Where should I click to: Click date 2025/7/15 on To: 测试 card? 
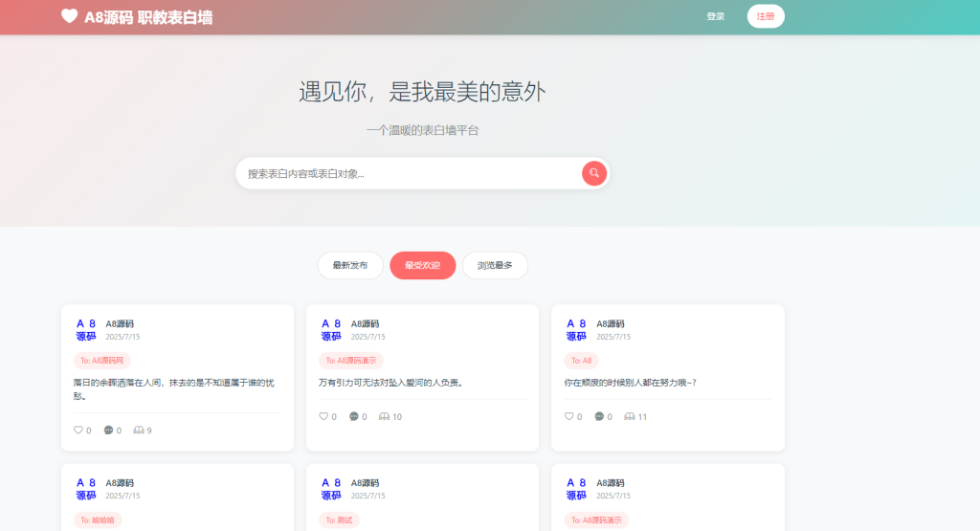pyautogui.click(x=367, y=496)
